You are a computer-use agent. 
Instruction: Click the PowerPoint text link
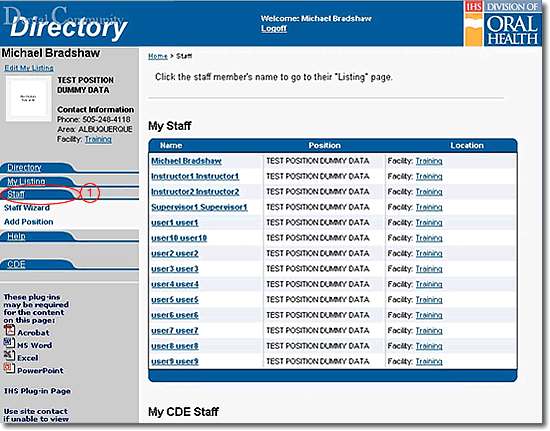click(40, 370)
